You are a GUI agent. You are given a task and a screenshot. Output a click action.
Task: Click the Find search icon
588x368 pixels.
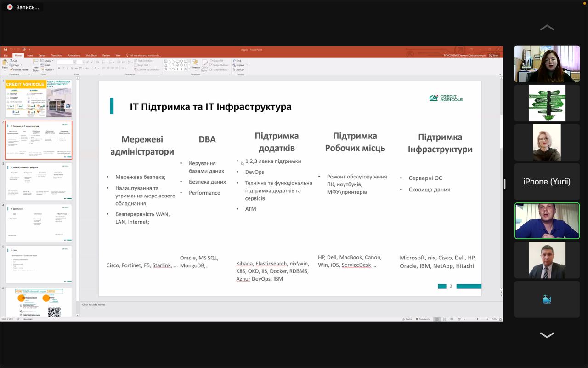(x=237, y=61)
